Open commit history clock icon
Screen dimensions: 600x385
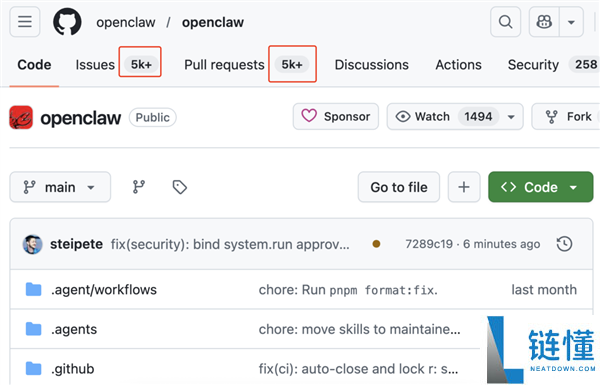coord(564,244)
